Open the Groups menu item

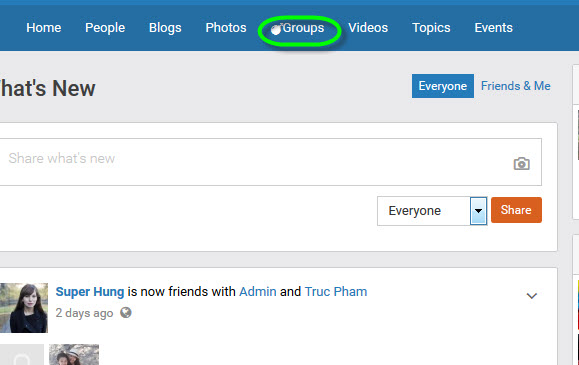pyautogui.click(x=303, y=28)
